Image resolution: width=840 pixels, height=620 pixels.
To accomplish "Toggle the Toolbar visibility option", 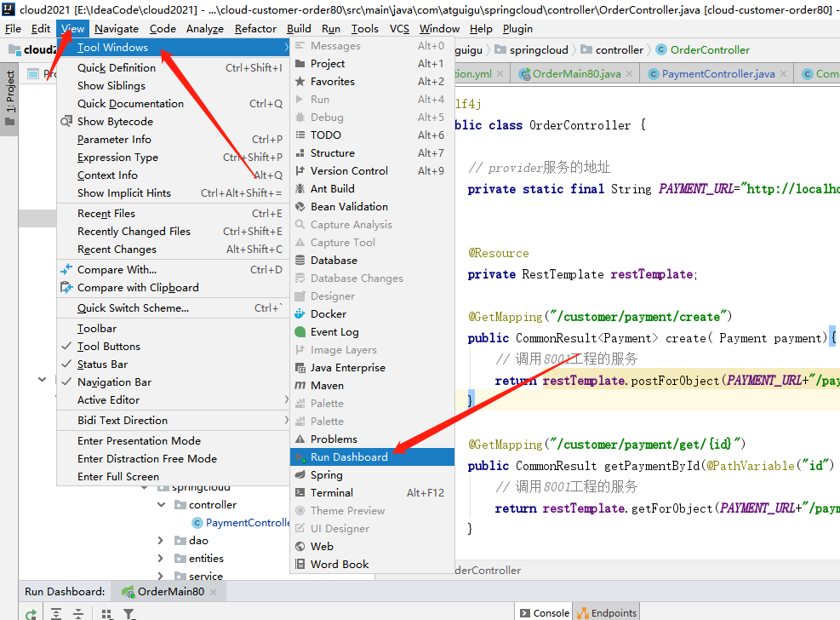I will [x=173, y=329].
